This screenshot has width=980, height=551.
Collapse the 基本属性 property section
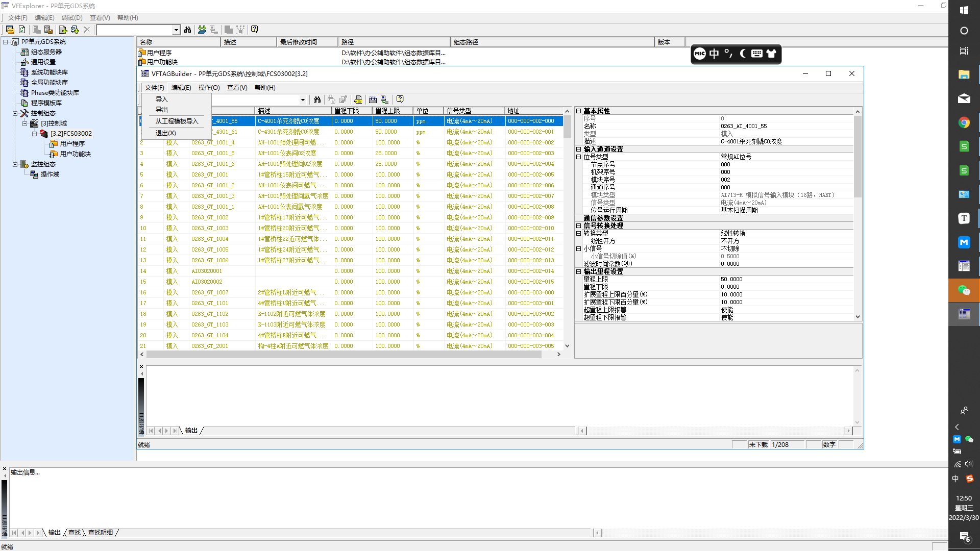579,111
